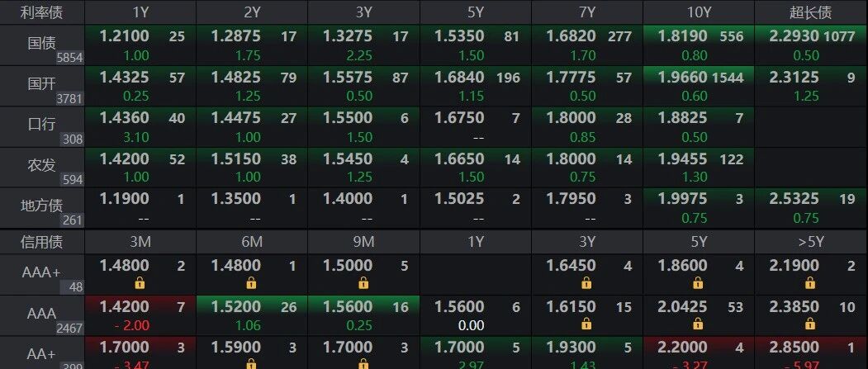Click the lock icon under AAA+ 3M yield
This screenshot has width=868, height=369.
140,283
